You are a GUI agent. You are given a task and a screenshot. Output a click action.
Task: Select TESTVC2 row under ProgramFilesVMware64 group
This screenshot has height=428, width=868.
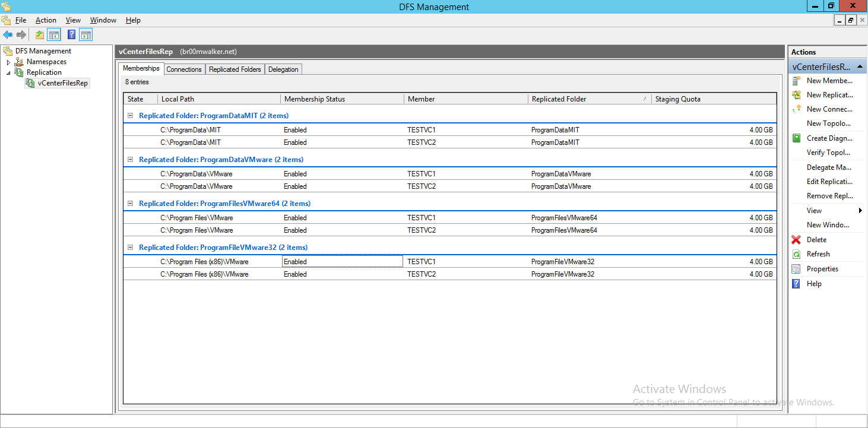pyautogui.click(x=449, y=230)
